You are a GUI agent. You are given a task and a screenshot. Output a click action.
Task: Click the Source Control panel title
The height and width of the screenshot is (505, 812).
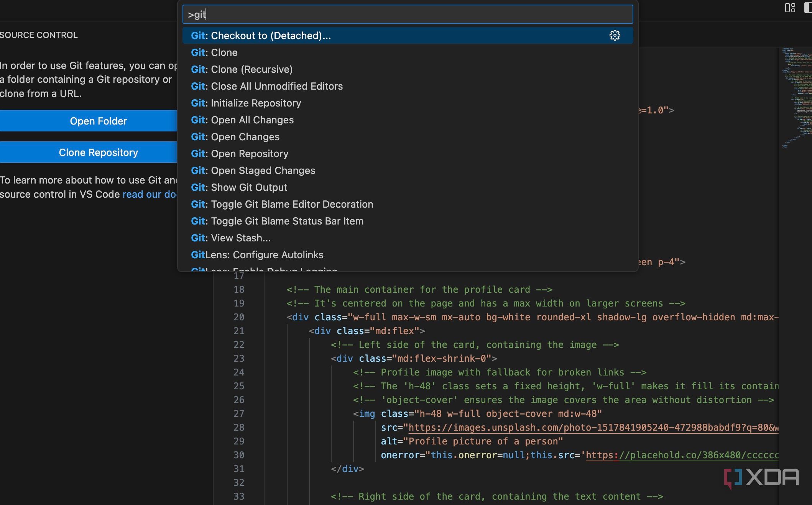[x=39, y=35]
